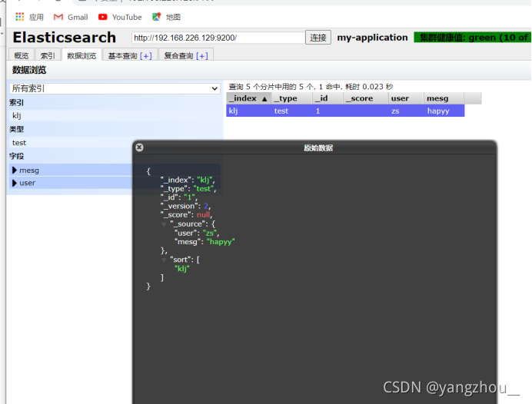Close the raw data popup
The image size is (532, 404).
click(139, 147)
